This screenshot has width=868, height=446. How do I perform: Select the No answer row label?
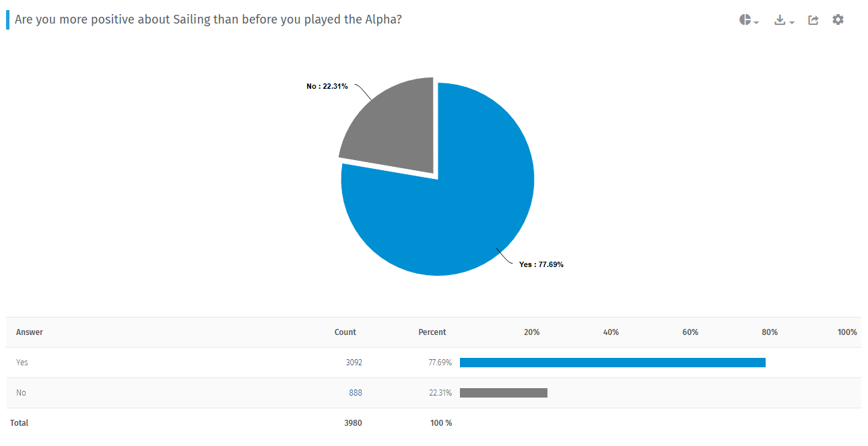click(x=21, y=393)
